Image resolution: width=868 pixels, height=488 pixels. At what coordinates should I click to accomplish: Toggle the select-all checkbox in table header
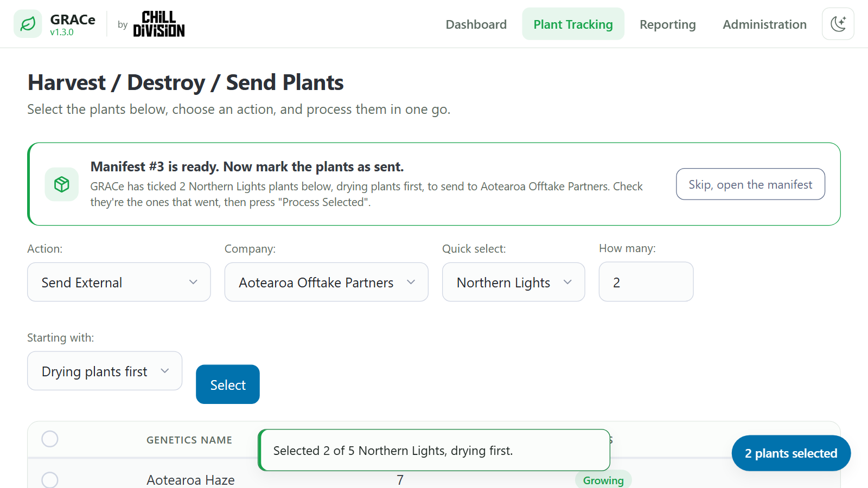[50, 439]
